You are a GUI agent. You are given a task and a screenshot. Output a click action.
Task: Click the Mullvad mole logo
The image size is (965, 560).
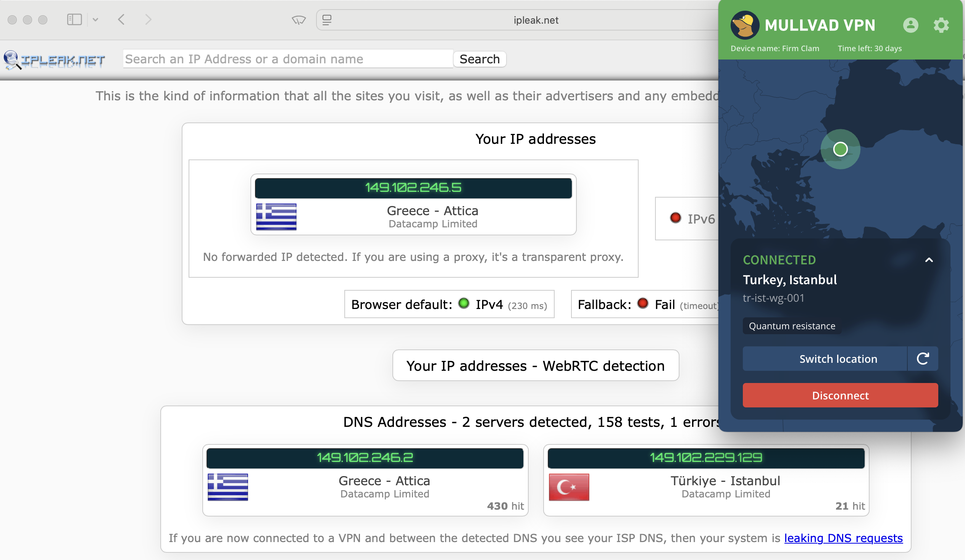click(744, 25)
